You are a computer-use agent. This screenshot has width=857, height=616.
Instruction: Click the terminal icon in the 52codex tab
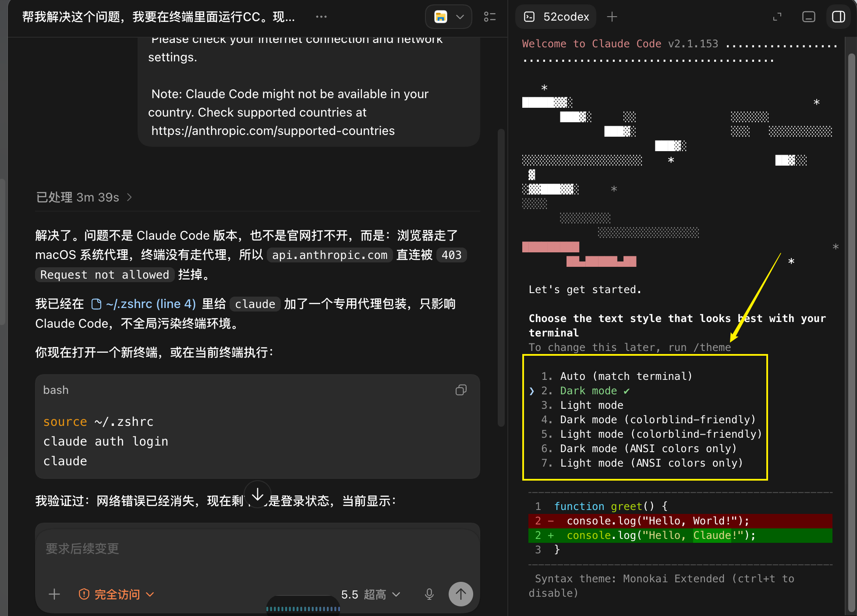tap(529, 17)
